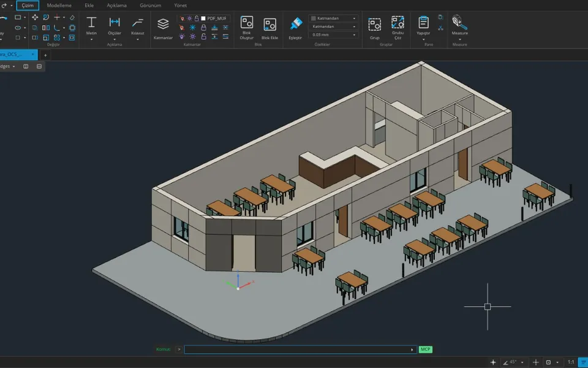
Task: Select the Fillet tool icon
Action: (x=56, y=28)
